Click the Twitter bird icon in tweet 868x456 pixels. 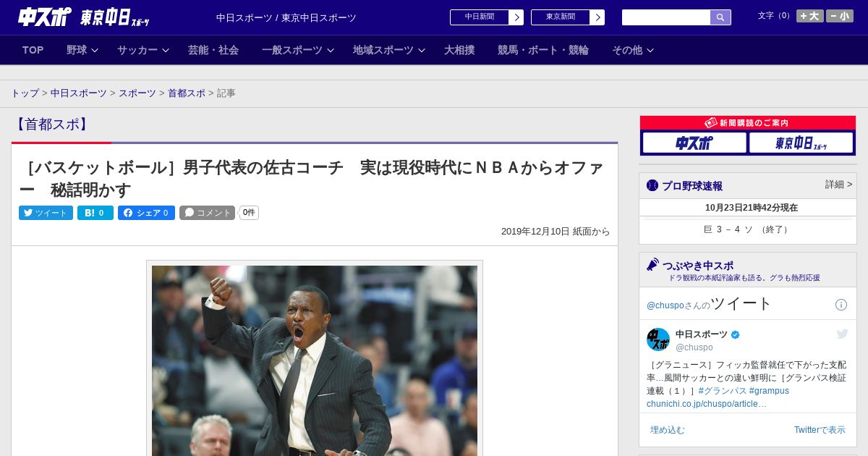click(842, 334)
